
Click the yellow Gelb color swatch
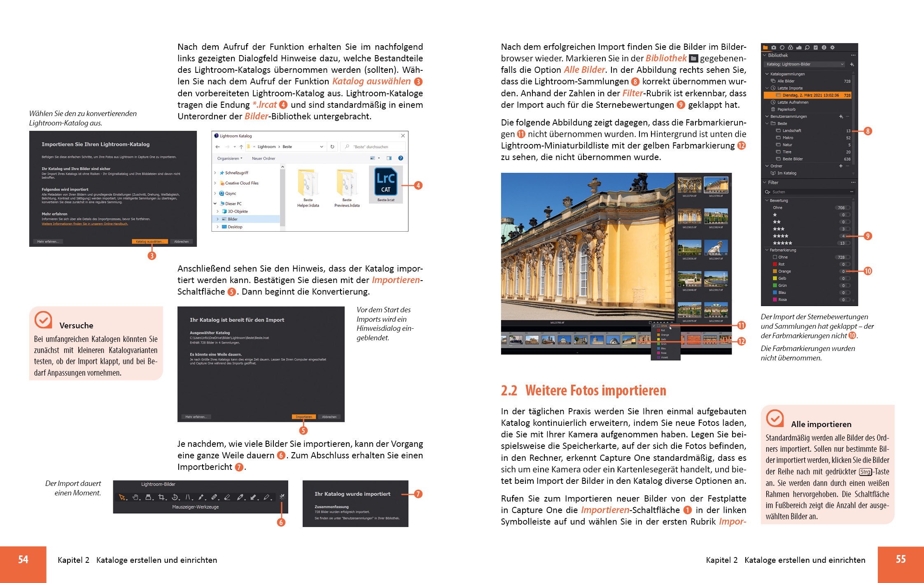775,279
